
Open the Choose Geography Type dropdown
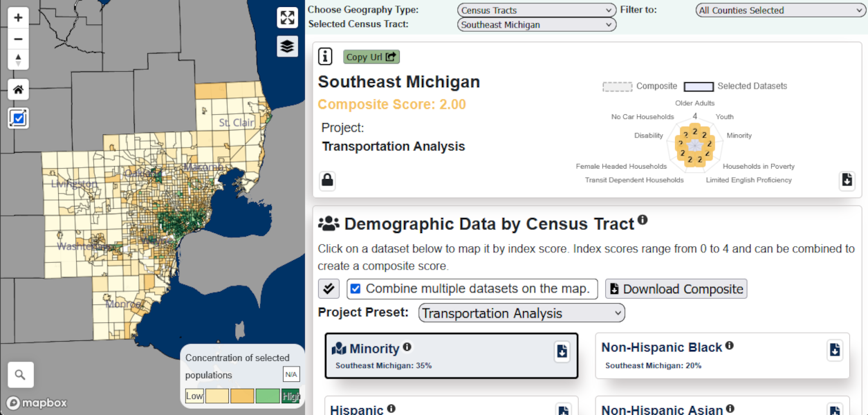click(536, 10)
